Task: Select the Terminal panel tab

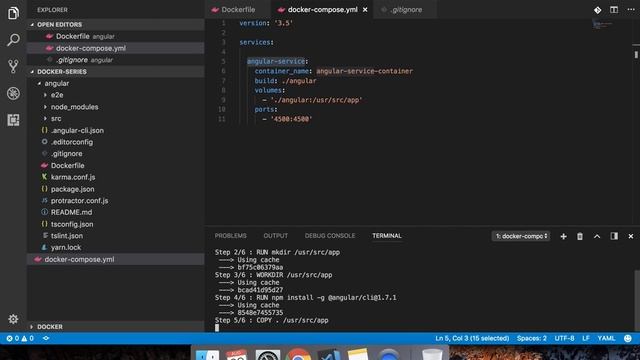Action: pos(387,236)
